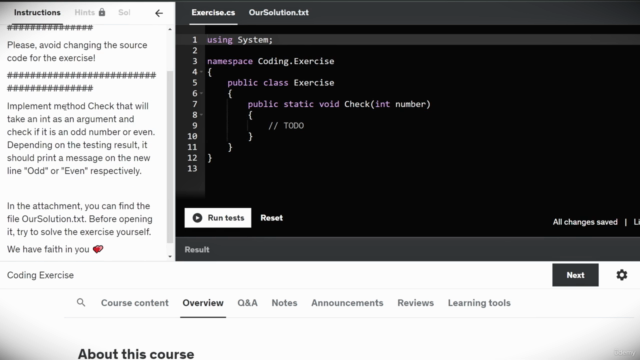Click the 'namespace Coding.Exercise' code line

coord(271,61)
